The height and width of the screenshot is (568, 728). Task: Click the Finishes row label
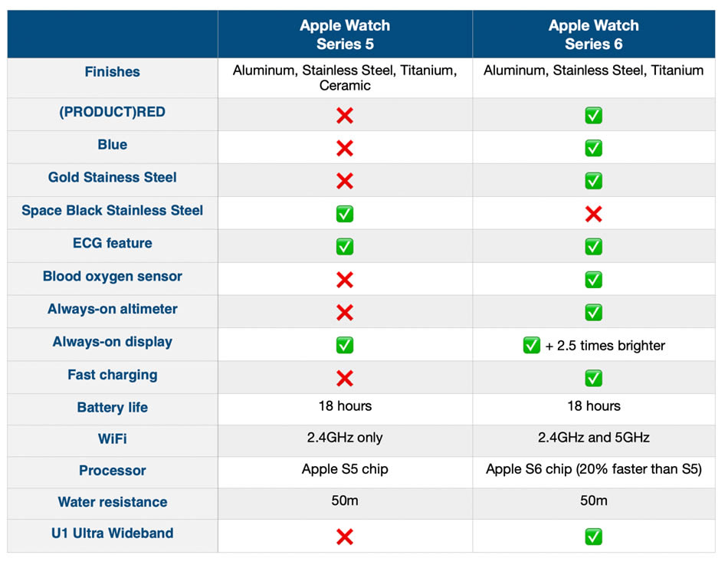(x=113, y=72)
